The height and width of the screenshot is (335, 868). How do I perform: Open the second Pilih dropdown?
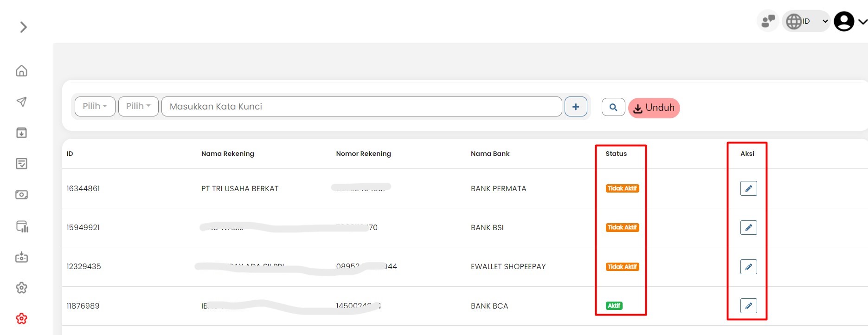[x=138, y=106]
